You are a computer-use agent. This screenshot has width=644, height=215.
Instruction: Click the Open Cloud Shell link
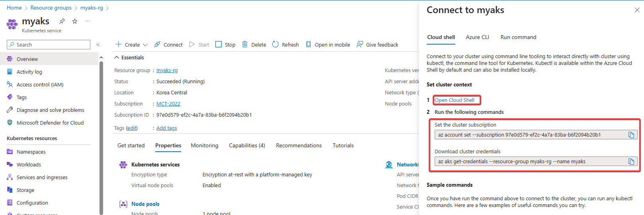[x=455, y=100]
